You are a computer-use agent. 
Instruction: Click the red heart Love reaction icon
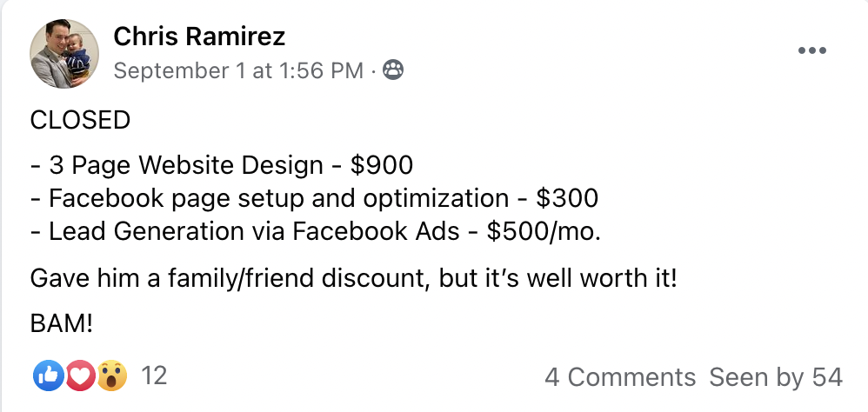tap(80, 376)
